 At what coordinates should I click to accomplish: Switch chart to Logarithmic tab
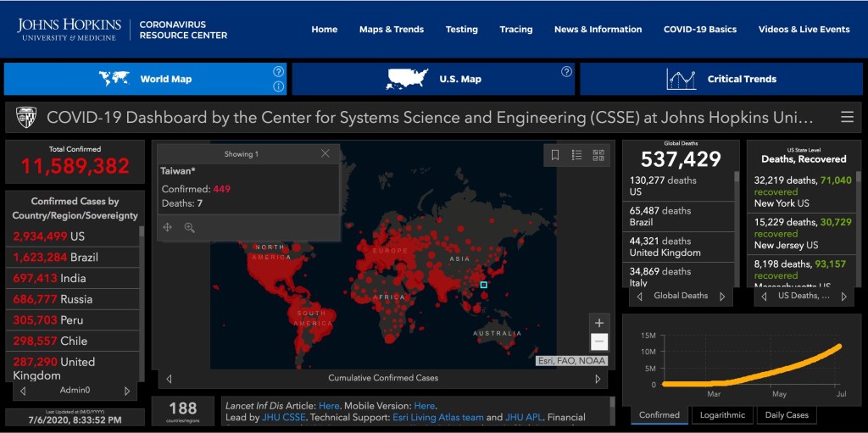point(722,415)
